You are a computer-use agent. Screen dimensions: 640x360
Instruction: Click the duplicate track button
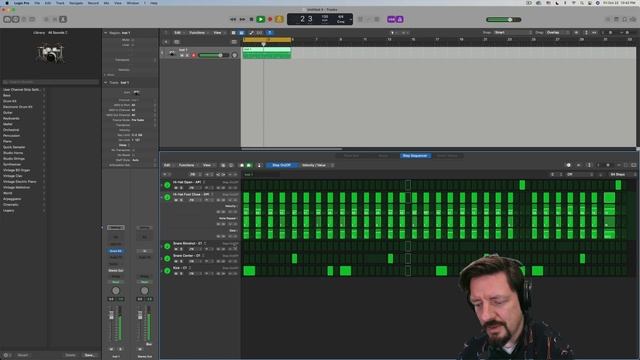(176, 42)
